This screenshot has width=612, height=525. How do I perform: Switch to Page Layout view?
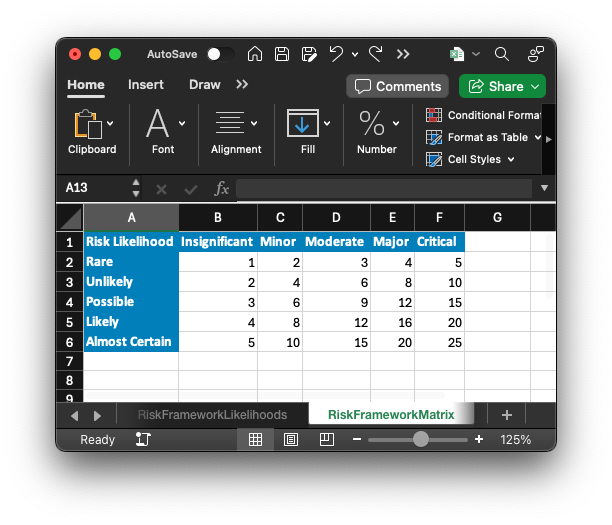(291, 439)
